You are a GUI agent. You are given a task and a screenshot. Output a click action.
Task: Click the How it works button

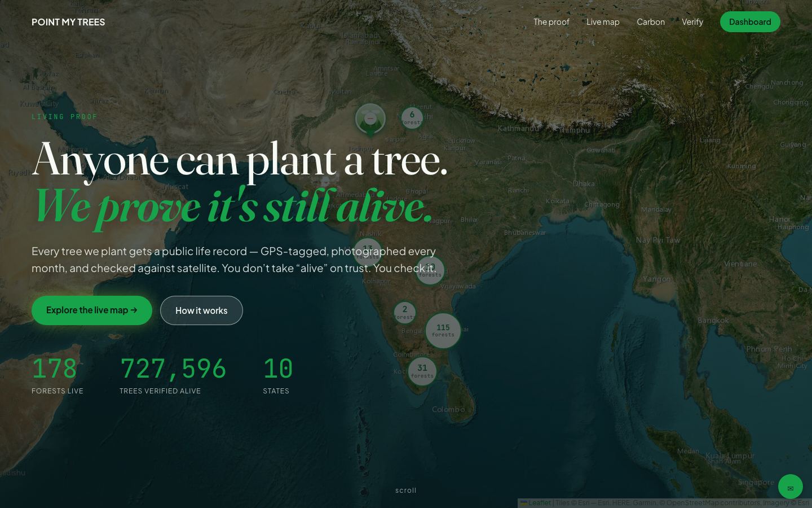coord(201,310)
